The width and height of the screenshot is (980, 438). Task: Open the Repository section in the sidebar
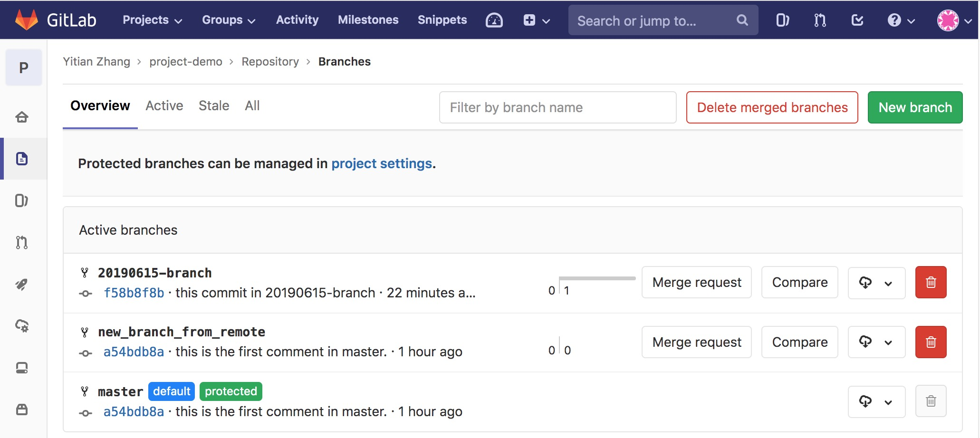pos(22,159)
